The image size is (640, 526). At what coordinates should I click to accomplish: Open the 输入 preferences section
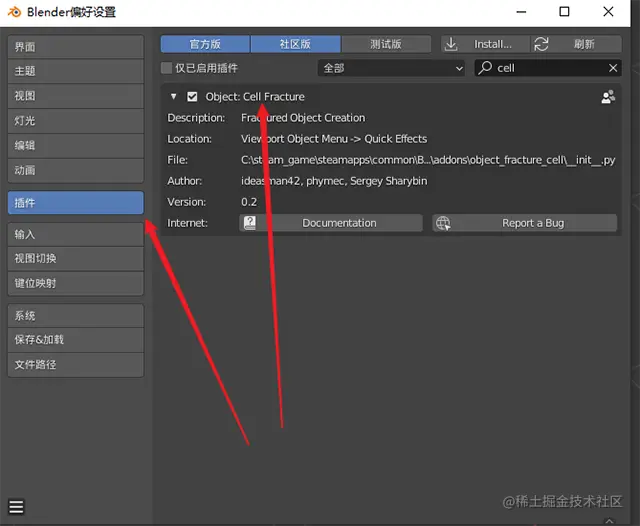[x=76, y=235]
